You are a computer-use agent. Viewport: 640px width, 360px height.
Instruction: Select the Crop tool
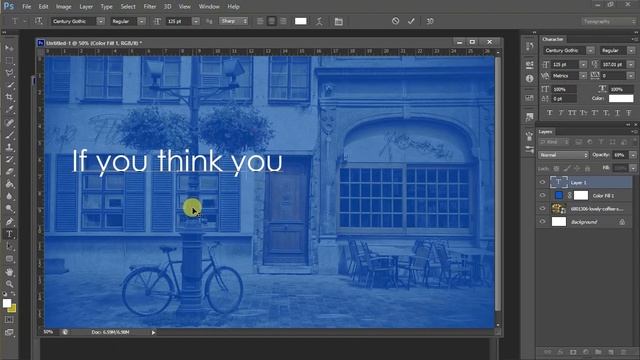click(x=9, y=97)
